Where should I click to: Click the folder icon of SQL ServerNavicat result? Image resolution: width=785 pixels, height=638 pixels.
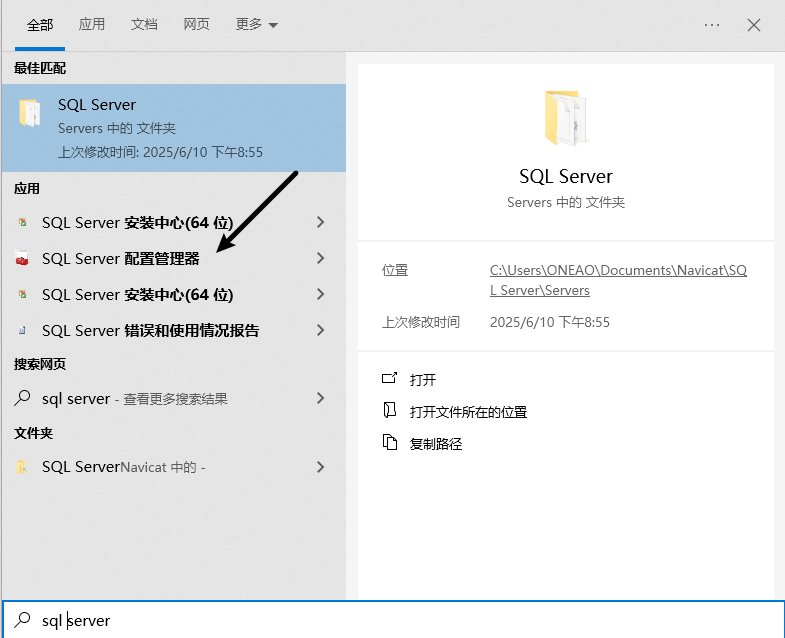point(22,467)
